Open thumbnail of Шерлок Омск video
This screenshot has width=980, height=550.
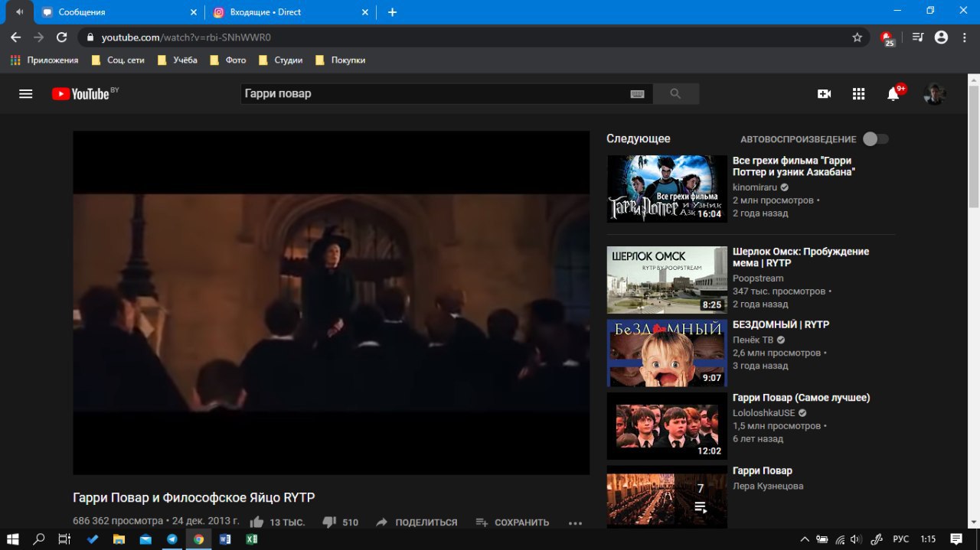tap(667, 280)
